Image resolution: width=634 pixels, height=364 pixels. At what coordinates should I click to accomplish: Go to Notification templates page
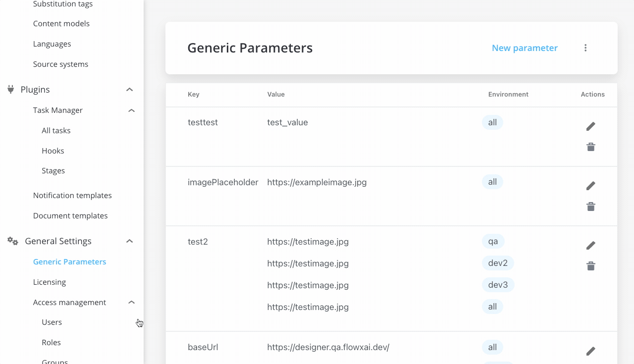click(x=72, y=196)
